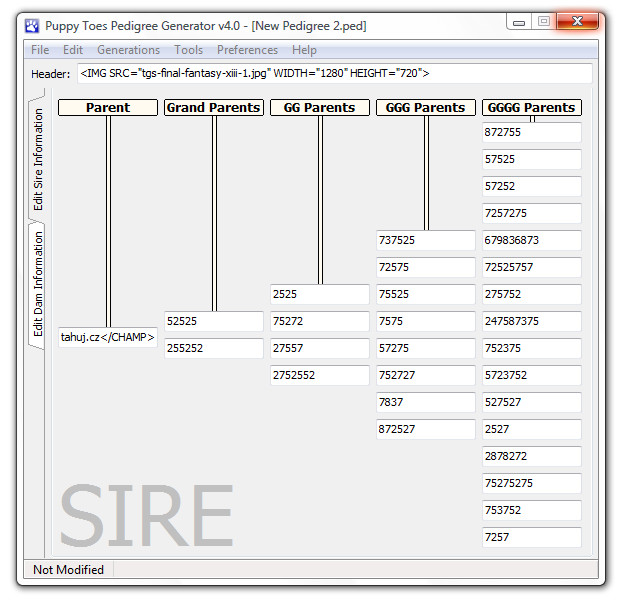Select GGGG parent field 57525
This screenshot has height=600, width=623.
pos(532,159)
